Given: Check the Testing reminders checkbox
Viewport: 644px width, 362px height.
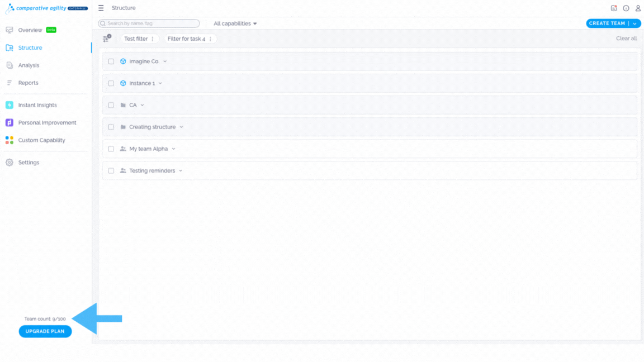Looking at the screenshot, I should 111,170.
